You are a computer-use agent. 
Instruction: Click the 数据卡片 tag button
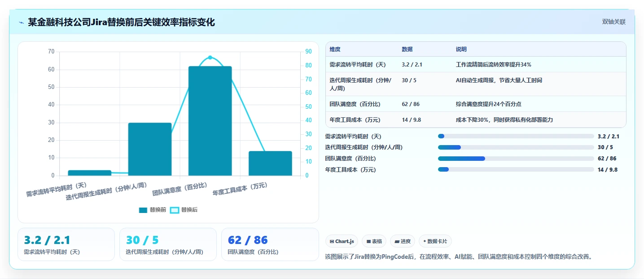[435, 241]
